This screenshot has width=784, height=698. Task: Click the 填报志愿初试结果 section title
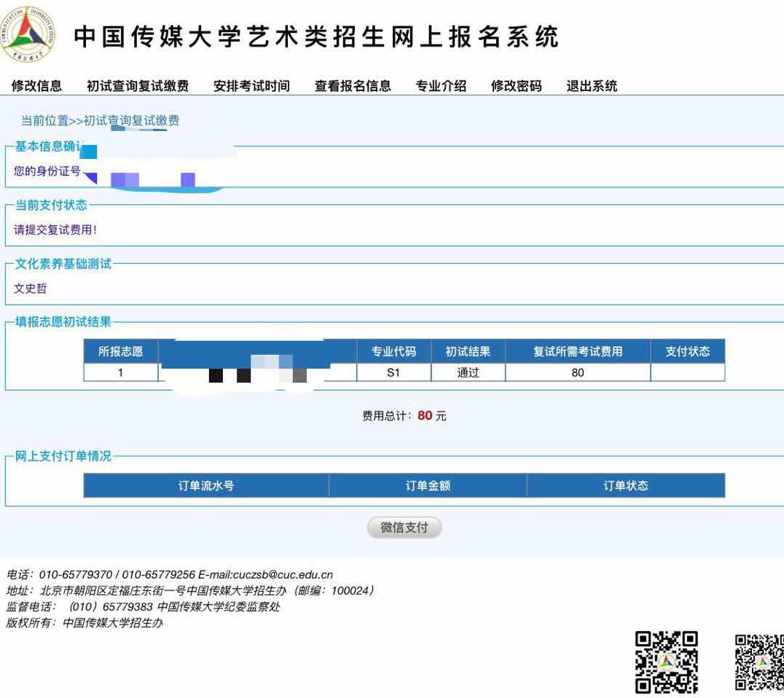click(x=63, y=321)
